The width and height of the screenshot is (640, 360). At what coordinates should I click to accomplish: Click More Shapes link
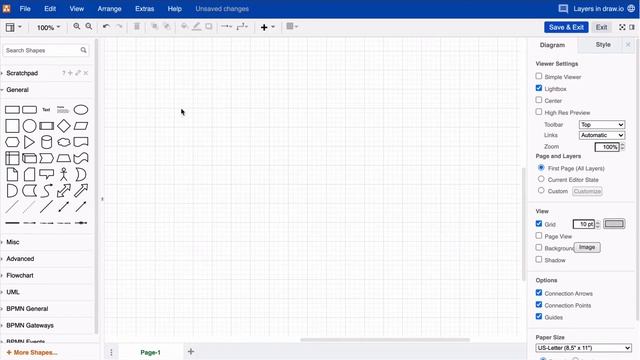pos(32,352)
